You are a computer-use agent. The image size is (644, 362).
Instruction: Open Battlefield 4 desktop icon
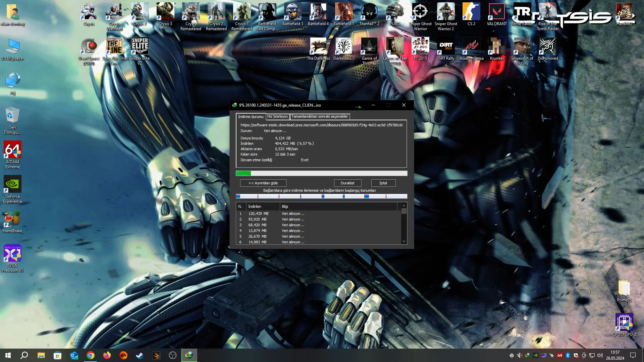(x=318, y=14)
